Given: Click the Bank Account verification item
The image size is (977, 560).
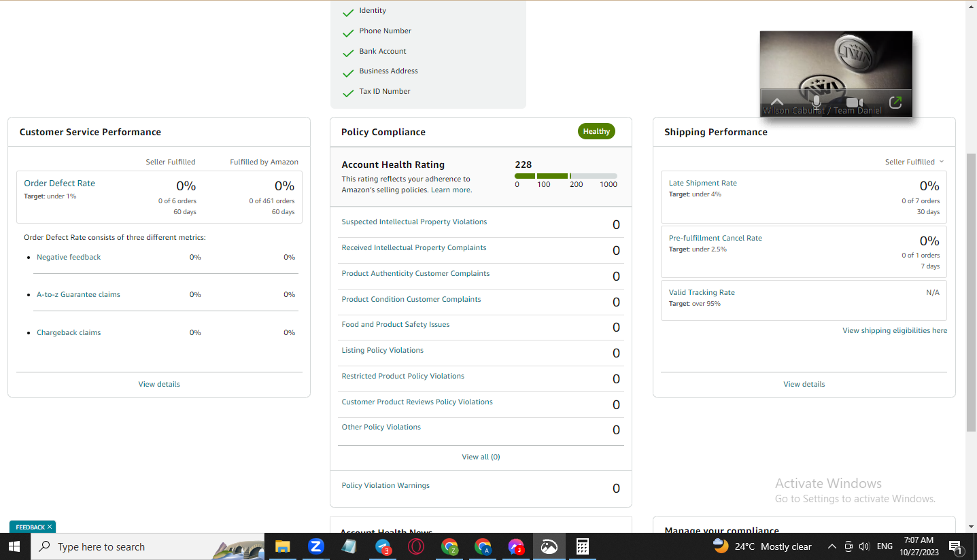Looking at the screenshot, I should (383, 51).
